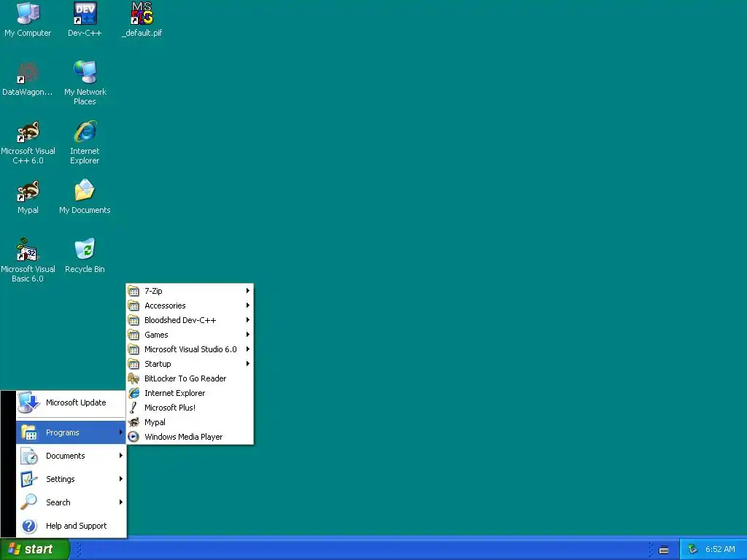The width and height of the screenshot is (747, 560).
Task: Expand the Microsoft Visual Studio 6.0 submenu arrow
Action: click(x=248, y=349)
